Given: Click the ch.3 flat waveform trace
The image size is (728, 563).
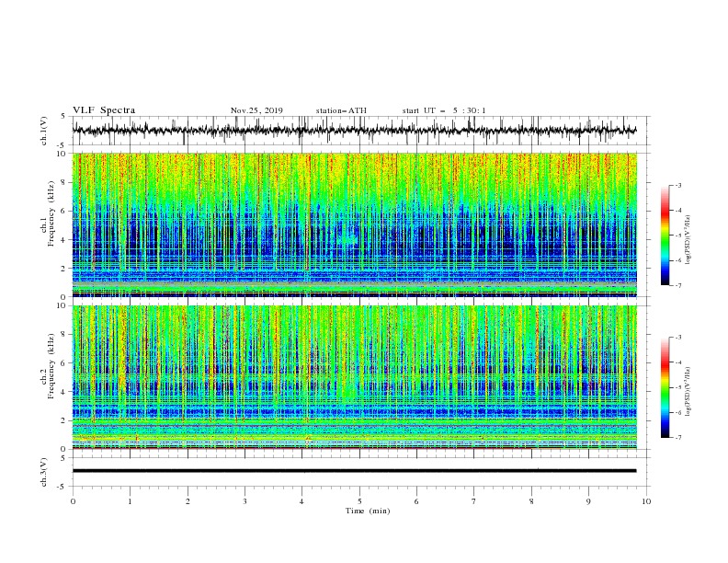Looking at the screenshot, I should point(354,471).
